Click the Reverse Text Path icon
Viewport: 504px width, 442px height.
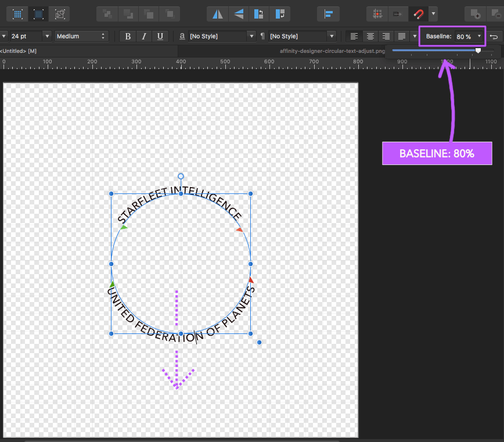pyautogui.click(x=494, y=36)
